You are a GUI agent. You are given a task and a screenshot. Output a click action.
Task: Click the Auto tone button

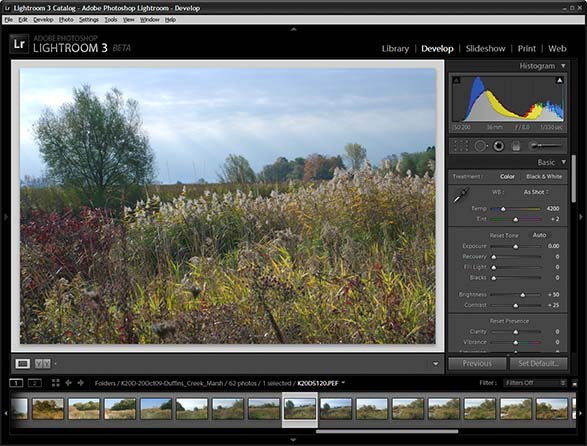click(539, 235)
